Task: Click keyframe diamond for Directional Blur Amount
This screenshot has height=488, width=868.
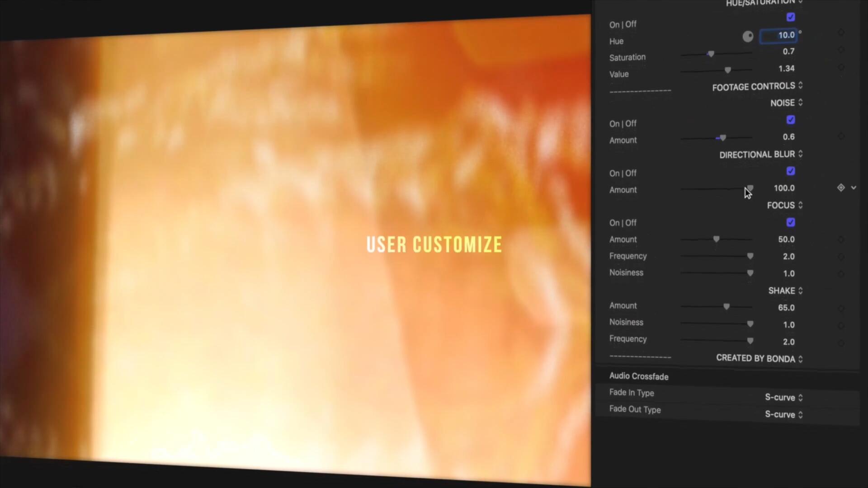Action: coord(841,188)
